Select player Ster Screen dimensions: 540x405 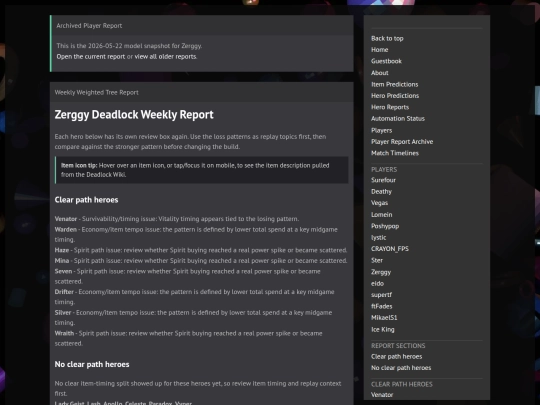[377, 261]
